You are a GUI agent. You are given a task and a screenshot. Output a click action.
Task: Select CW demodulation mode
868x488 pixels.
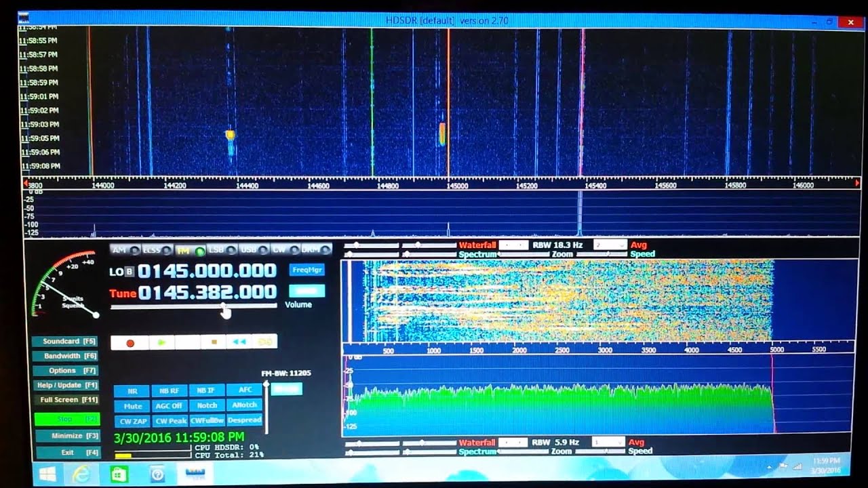284,250
